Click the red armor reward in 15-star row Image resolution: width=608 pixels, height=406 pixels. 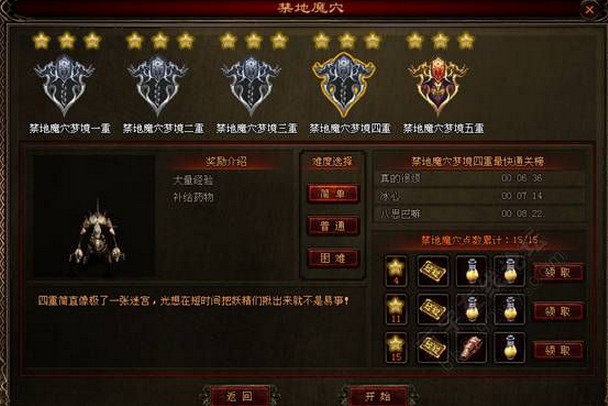click(472, 348)
